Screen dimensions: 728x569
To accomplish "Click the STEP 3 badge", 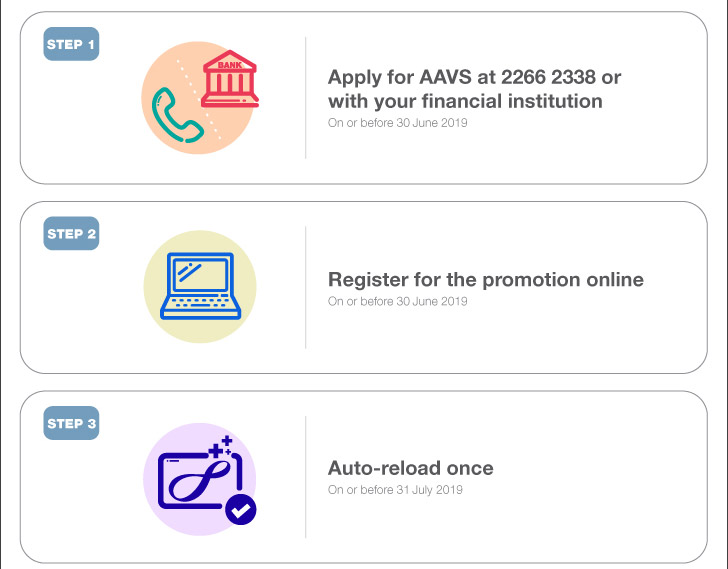I will click(71, 423).
